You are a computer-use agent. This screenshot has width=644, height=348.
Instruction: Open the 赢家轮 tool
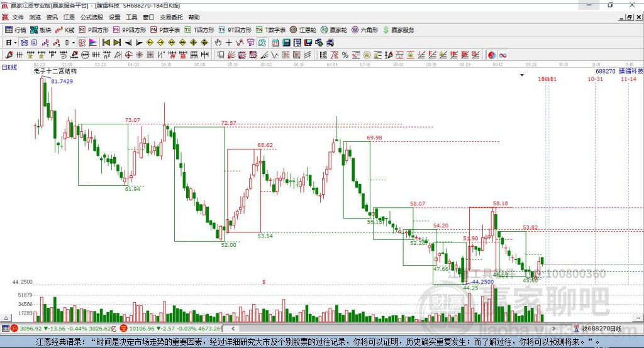[x=334, y=30]
